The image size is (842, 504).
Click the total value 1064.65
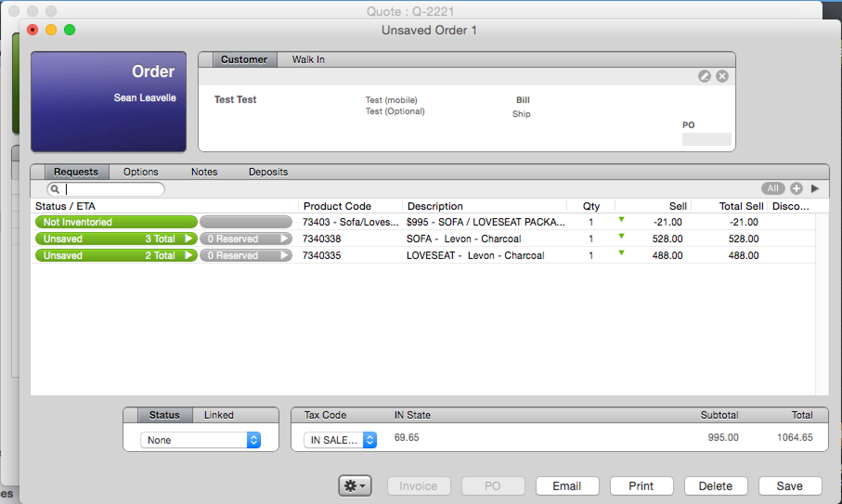click(x=795, y=437)
